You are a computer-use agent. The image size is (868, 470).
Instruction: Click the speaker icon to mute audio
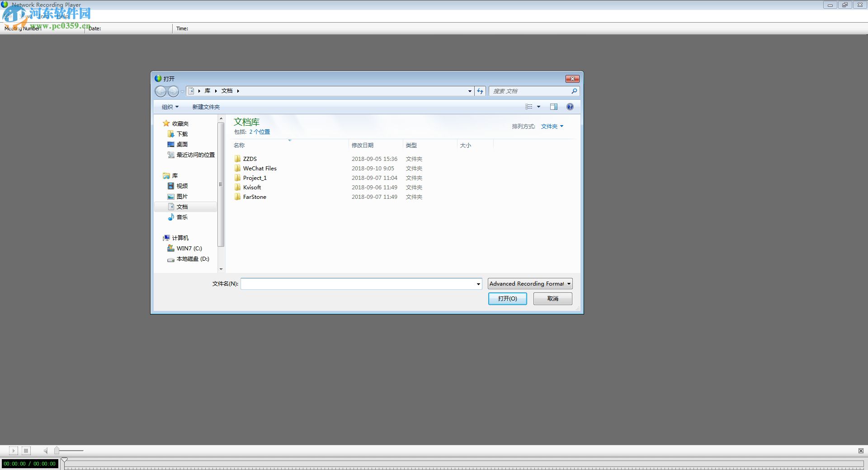pyautogui.click(x=45, y=451)
